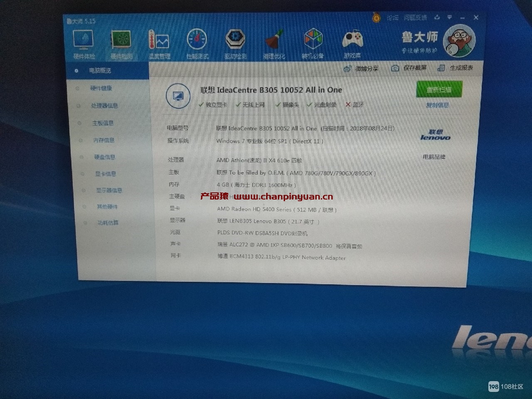This screenshot has height=399, width=532.
Task: Click PLDS DVD-RW DS8A5SH optical drive text
Action: [x=262, y=233]
